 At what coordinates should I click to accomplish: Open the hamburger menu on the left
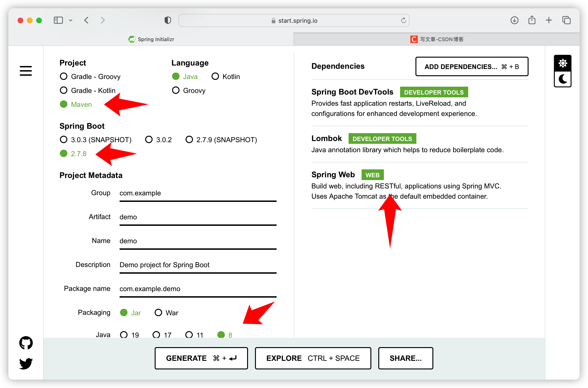[26, 71]
